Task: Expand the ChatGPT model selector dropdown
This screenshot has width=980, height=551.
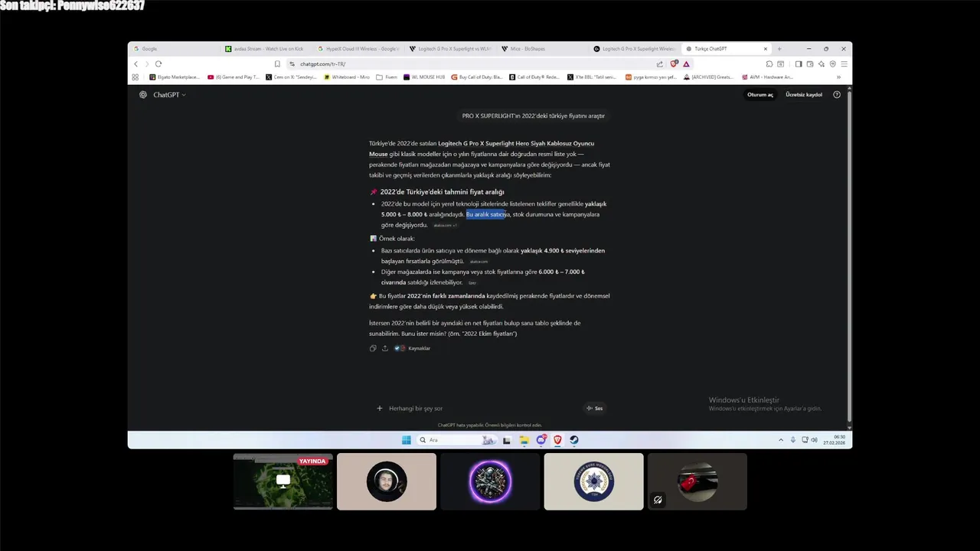Action: point(170,95)
